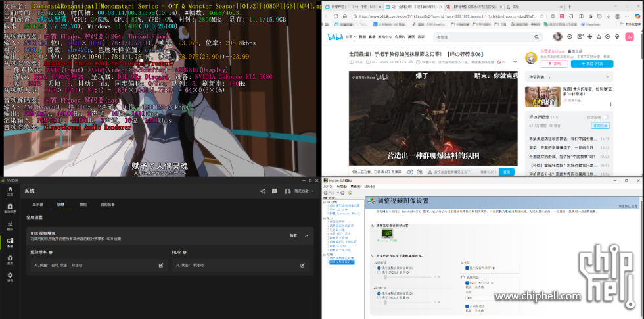Click pink upload button on bilibili
Image resolution: width=644 pixels, height=319 pixels.
click(629, 37)
